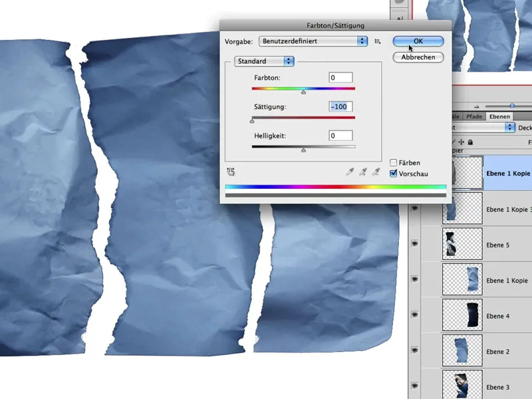
Task: Open the preset options icon beside Vorgabe
Action: coord(377,41)
